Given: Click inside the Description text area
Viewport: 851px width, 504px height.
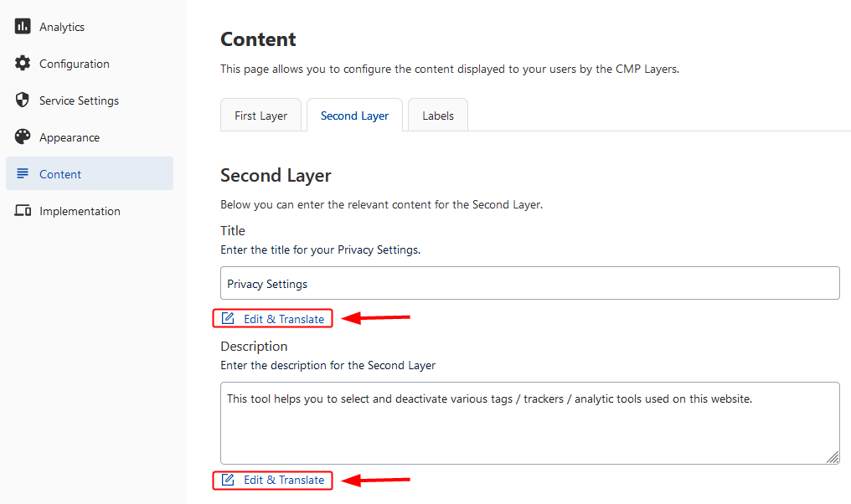Looking at the screenshot, I should pos(529,423).
